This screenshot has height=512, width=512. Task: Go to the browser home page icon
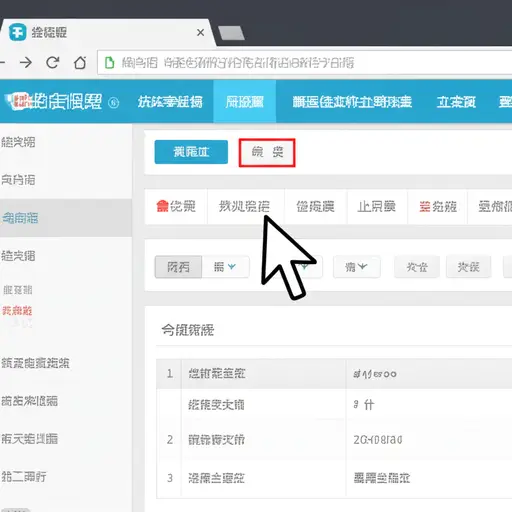80,62
